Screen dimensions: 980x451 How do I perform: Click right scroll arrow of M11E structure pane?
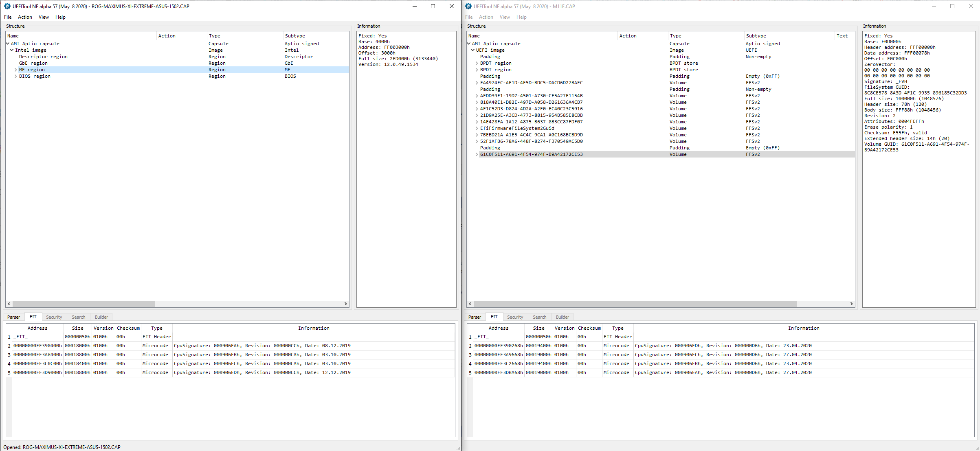click(851, 304)
